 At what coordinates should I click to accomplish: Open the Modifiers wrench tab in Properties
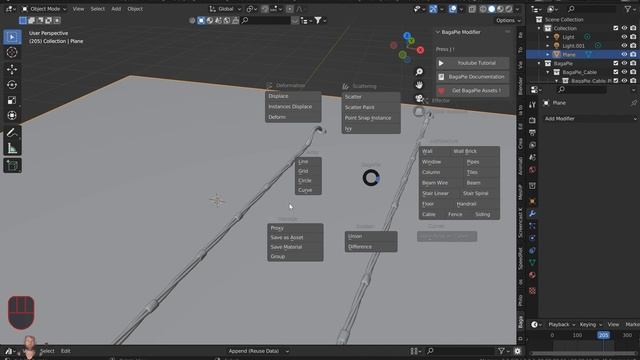tap(532, 213)
